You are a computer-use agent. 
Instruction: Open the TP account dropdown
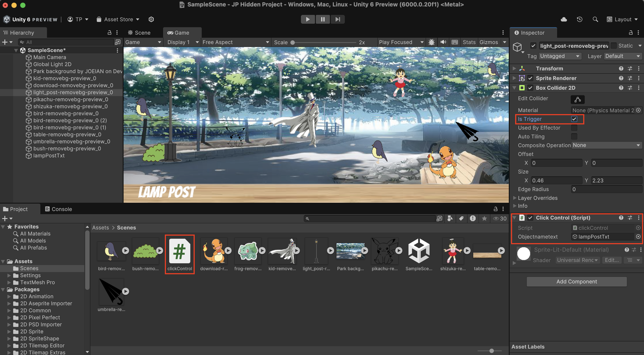coord(78,19)
